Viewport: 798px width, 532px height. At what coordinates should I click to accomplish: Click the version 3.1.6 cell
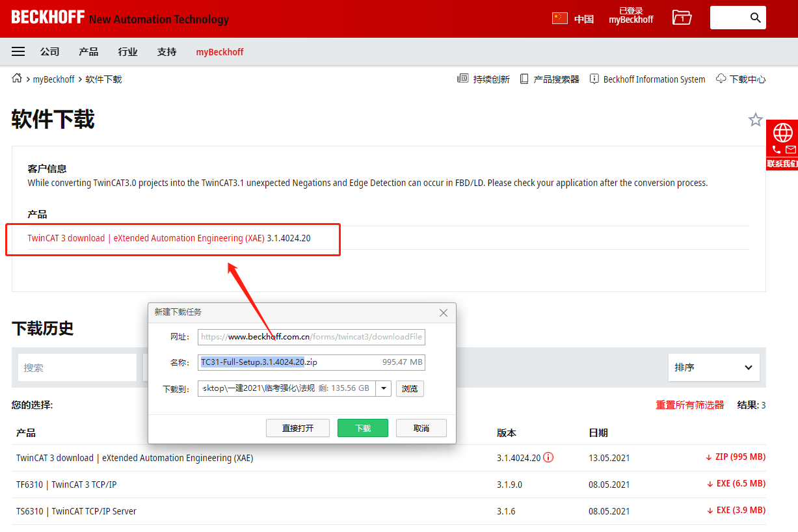pos(506,511)
